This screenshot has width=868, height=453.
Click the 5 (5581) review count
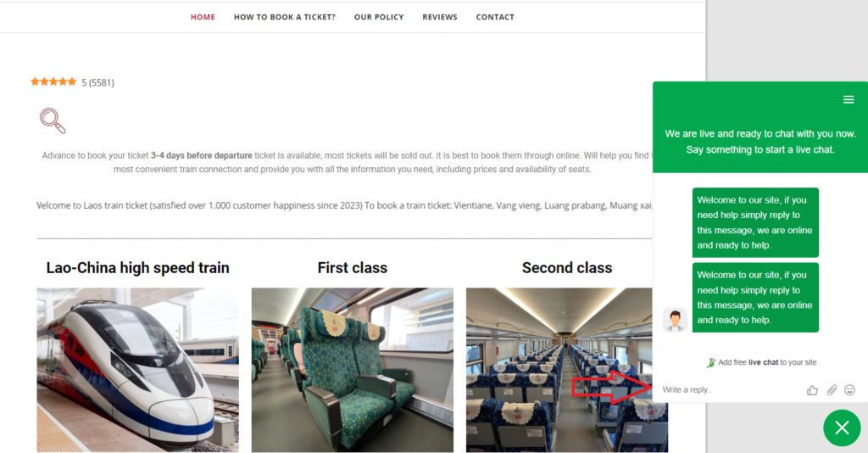[98, 82]
